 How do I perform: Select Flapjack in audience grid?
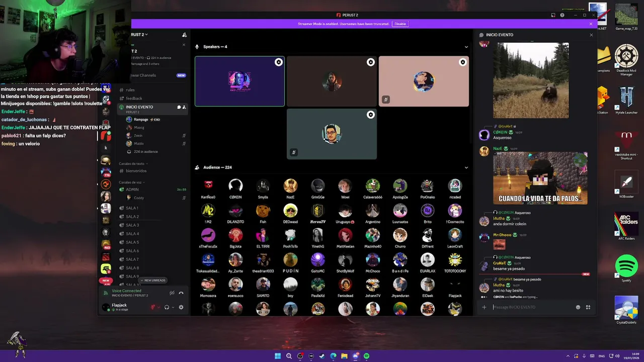[x=455, y=288]
